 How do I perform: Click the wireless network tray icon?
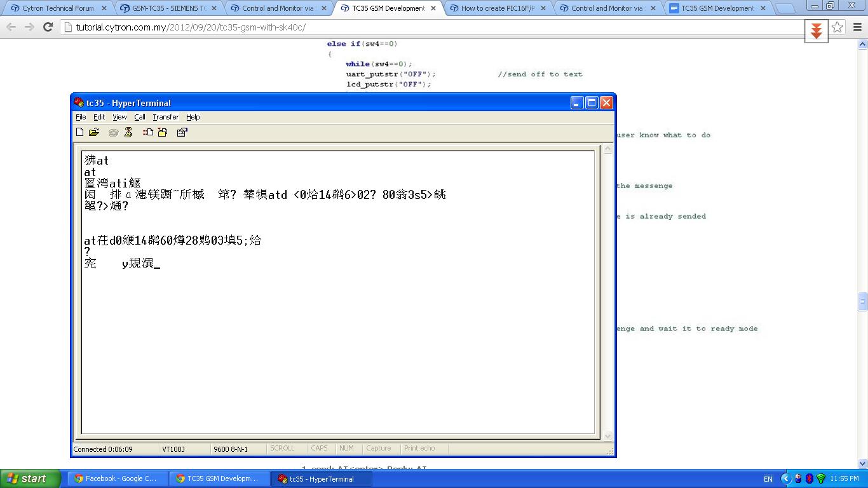[821, 478]
